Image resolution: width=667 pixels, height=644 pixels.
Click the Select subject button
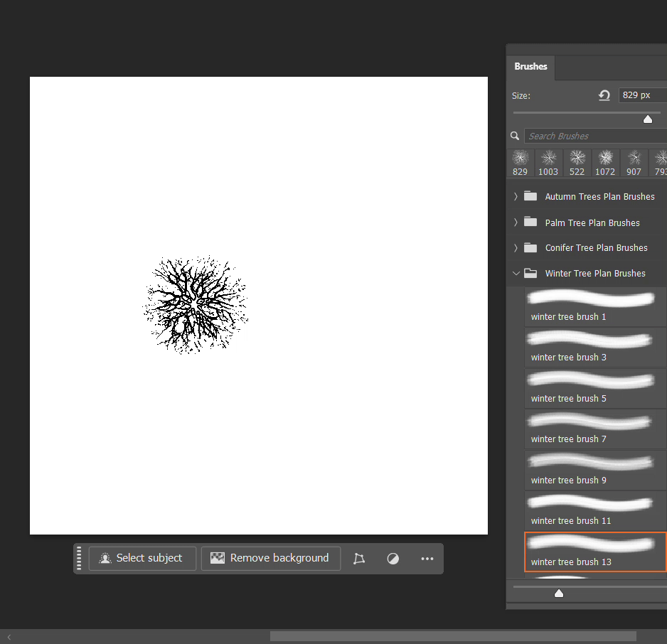pos(142,559)
